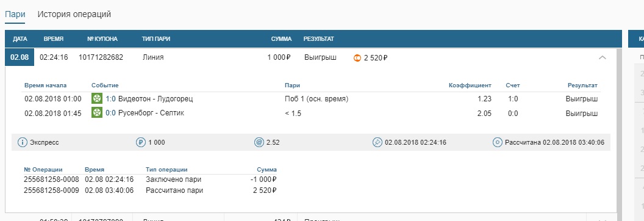Click the pin icon next to 02.08.2018 02:24:16
Image resolution: width=644 pixels, height=221 pixels.
tap(377, 142)
